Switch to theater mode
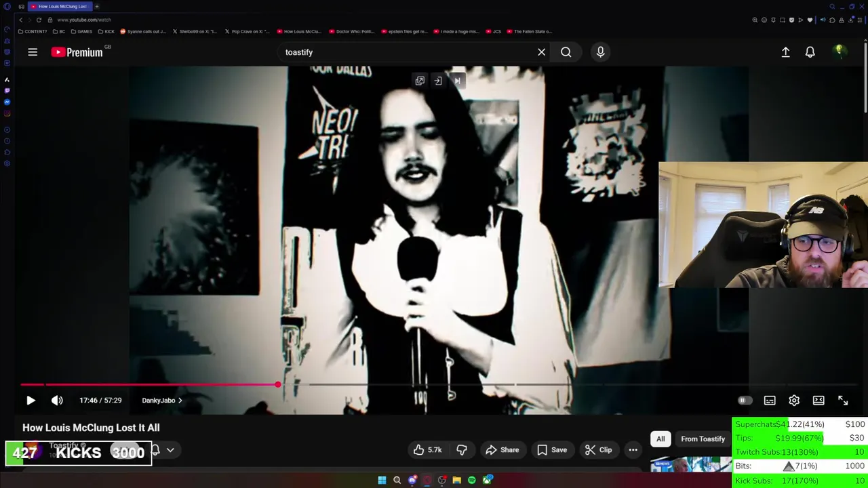868x488 pixels. pos(818,401)
